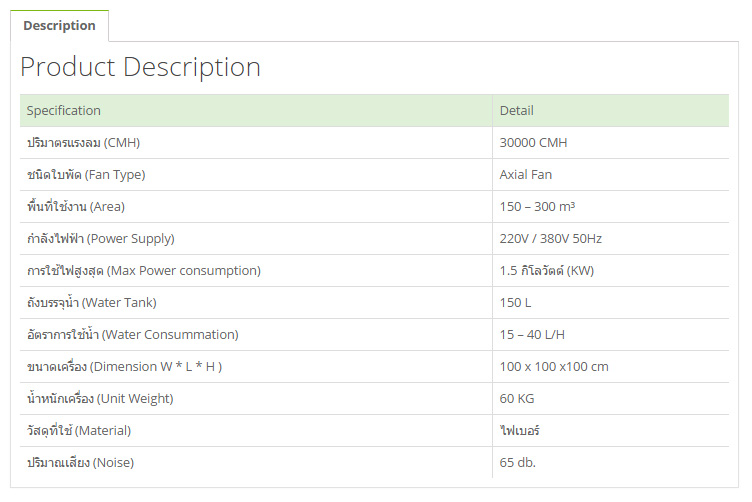Click the Max Power consumption label

click(144, 271)
